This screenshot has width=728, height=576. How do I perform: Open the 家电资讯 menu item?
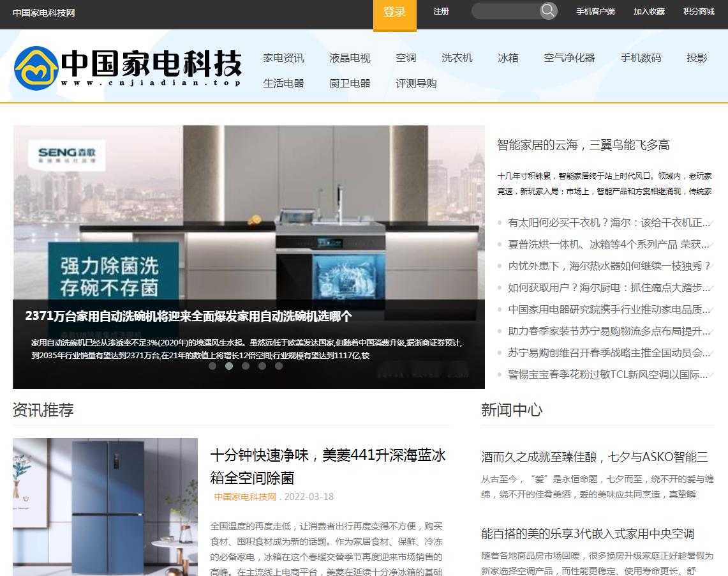[x=283, y=58]
